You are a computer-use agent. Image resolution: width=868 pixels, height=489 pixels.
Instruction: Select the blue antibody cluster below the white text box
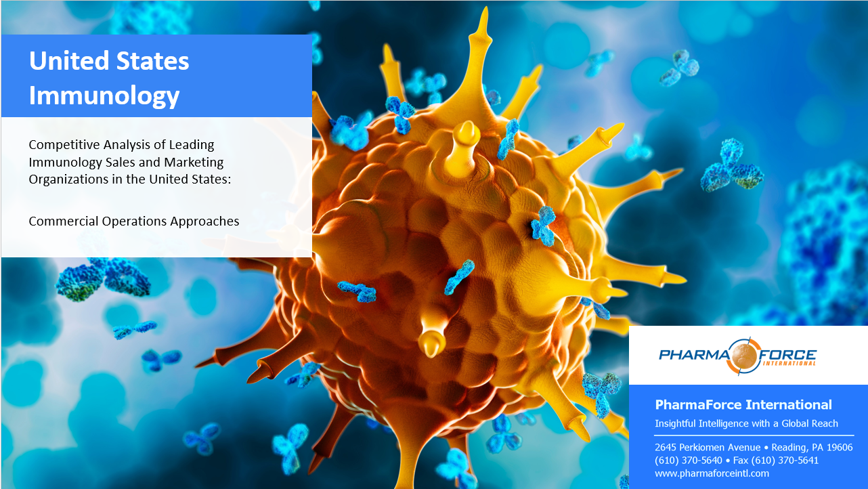(102, 279)
